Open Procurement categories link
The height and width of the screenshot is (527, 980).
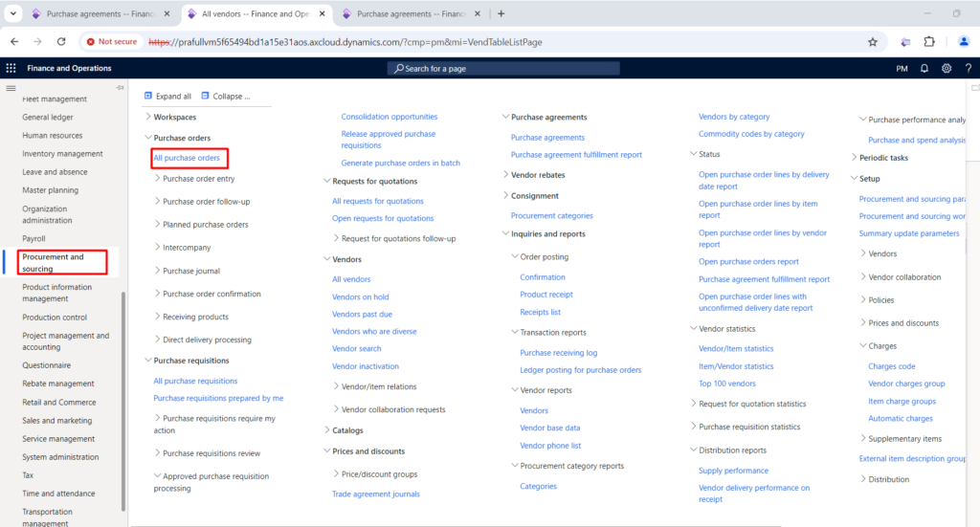[x=552, y=215]
